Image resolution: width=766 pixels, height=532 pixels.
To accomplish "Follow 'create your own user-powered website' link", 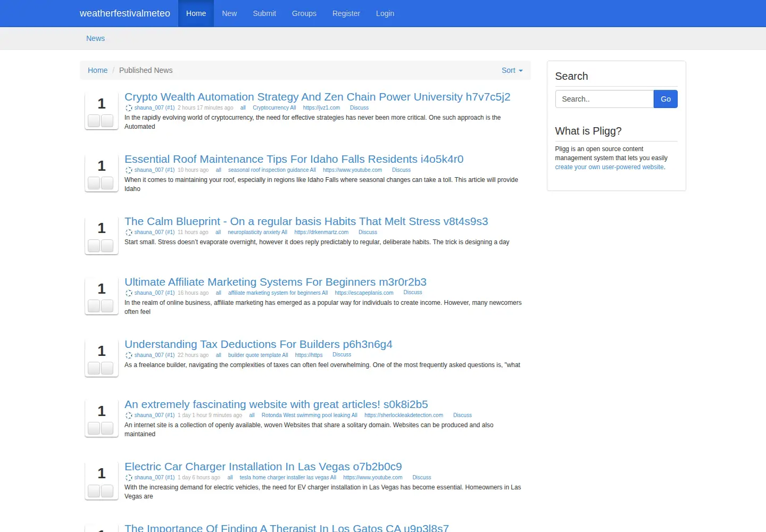I will (609, 167).
